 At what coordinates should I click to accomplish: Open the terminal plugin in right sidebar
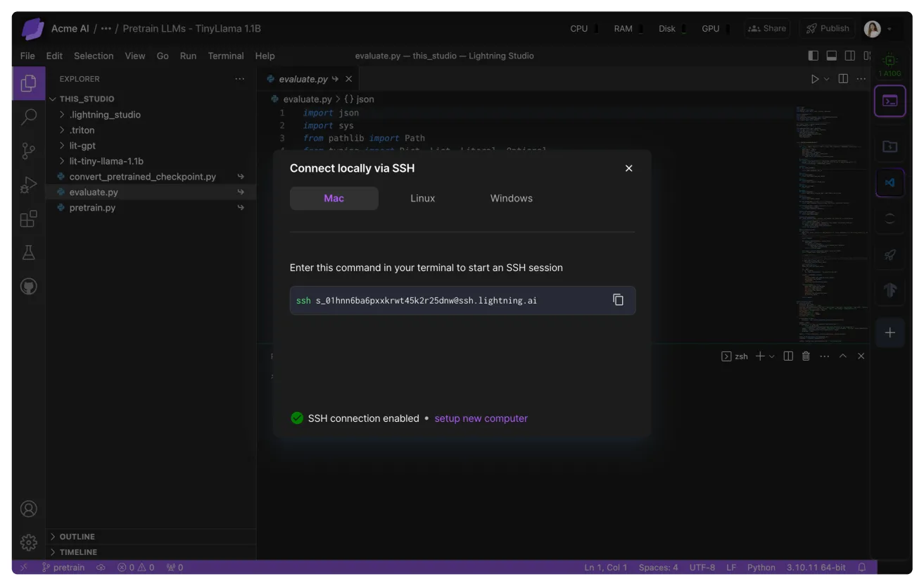[x=890, y=101]
